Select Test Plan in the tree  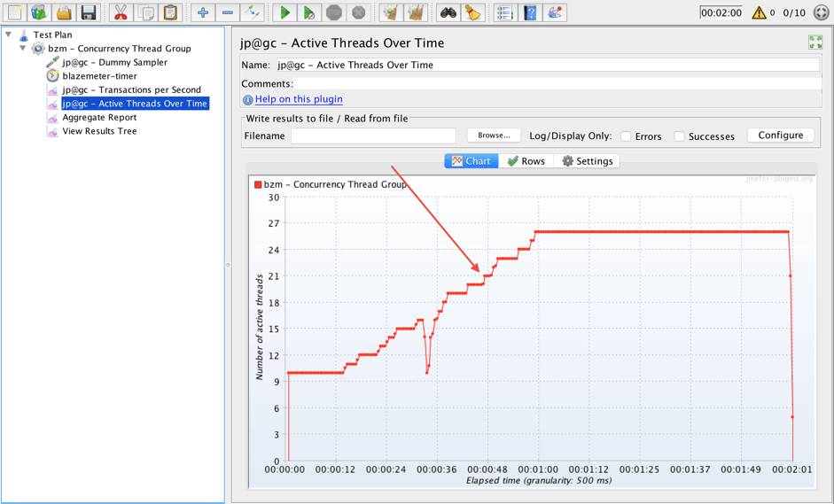(x=52, y=35)
